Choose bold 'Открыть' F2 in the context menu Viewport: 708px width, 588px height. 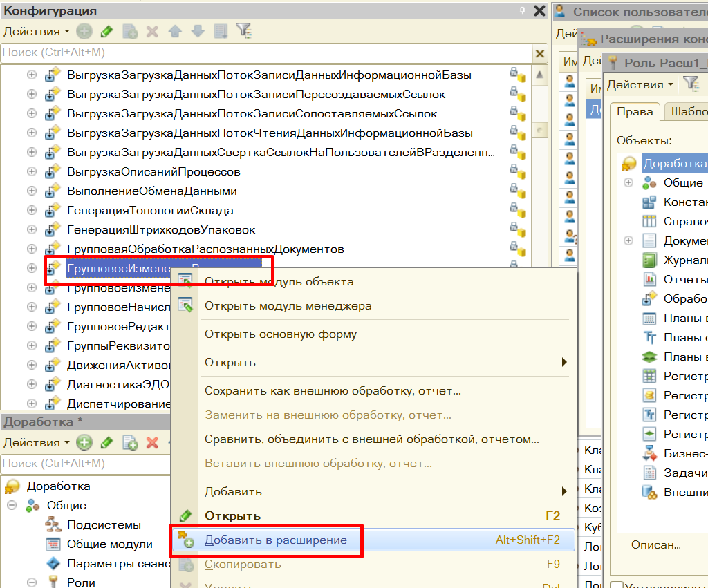click(x=373, y=516)
